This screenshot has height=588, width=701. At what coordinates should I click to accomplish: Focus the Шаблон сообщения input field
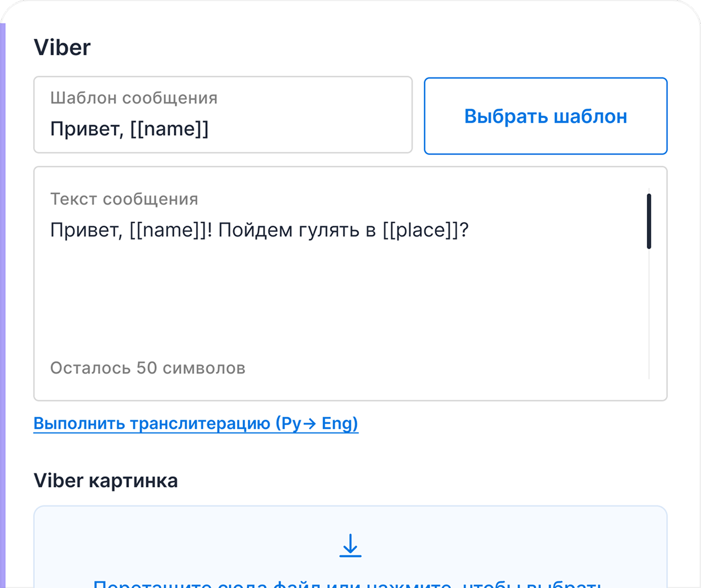(223, 115)
